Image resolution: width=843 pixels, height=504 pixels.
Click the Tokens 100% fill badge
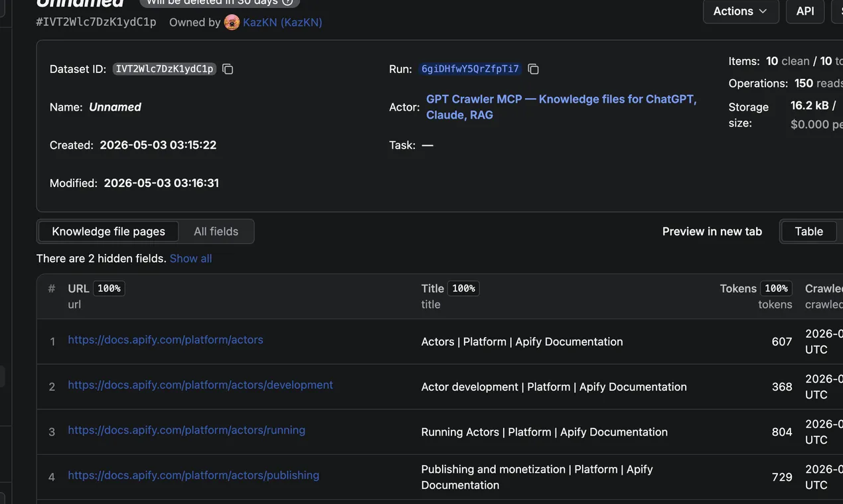click(776, 288)
